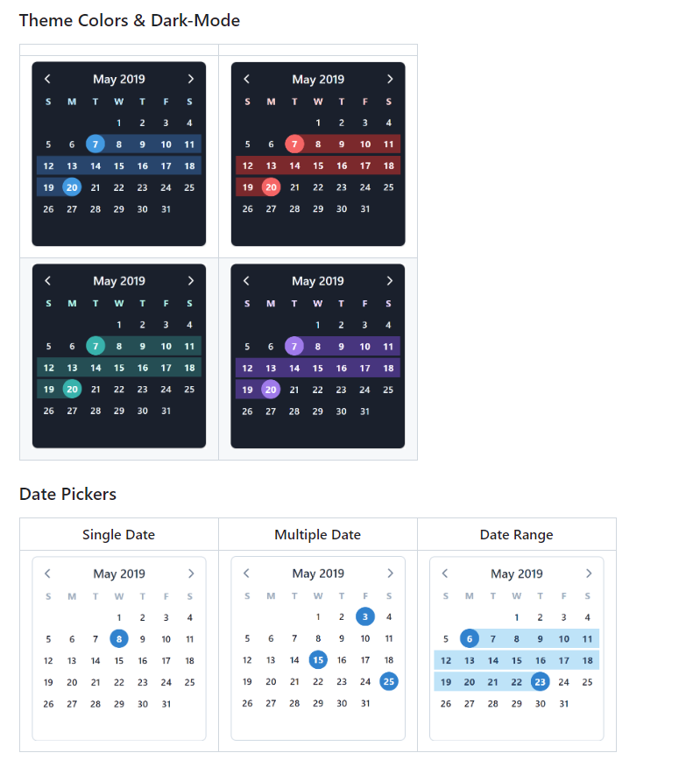The image size is (700, 760).
Task: Pick day 31 in Single Date picker
Action: pyautogui.click(x=166, y=703)
